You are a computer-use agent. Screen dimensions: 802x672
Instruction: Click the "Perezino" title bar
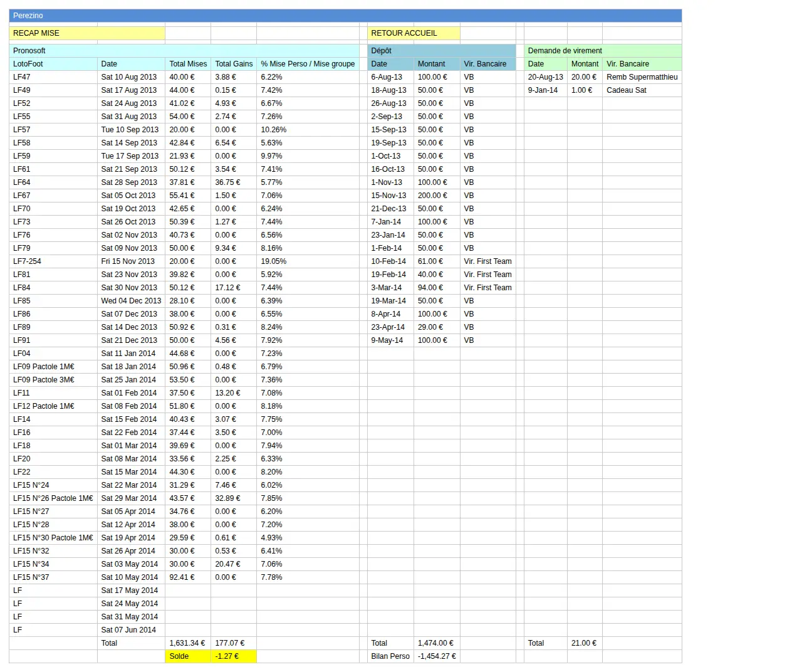pos(345,16)
